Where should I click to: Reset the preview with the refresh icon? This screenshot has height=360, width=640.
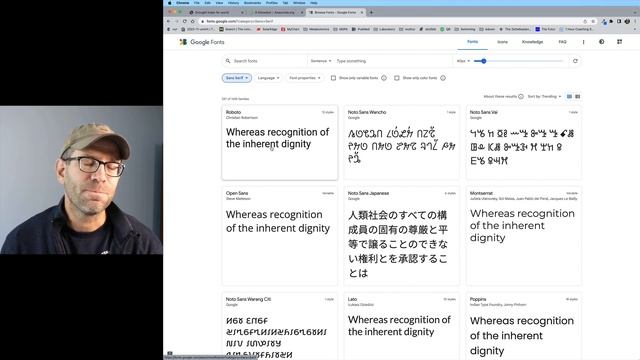tap(575, 61)
